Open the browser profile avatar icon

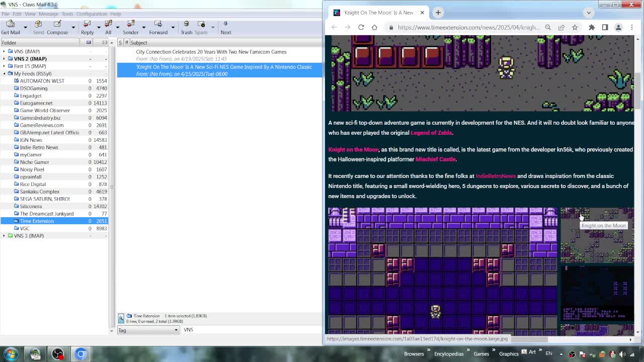(618, 27)
